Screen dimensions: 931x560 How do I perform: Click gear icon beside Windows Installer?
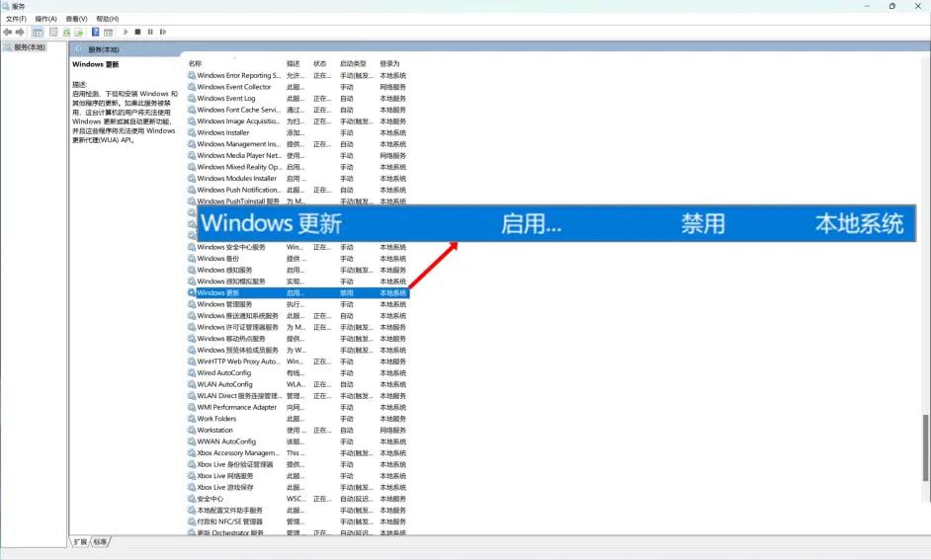pos(192,133)
